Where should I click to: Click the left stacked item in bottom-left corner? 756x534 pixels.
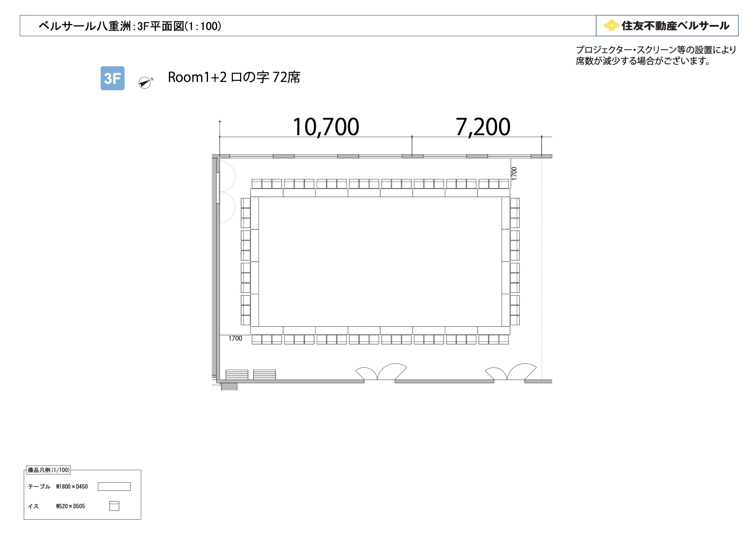(237, 375)
